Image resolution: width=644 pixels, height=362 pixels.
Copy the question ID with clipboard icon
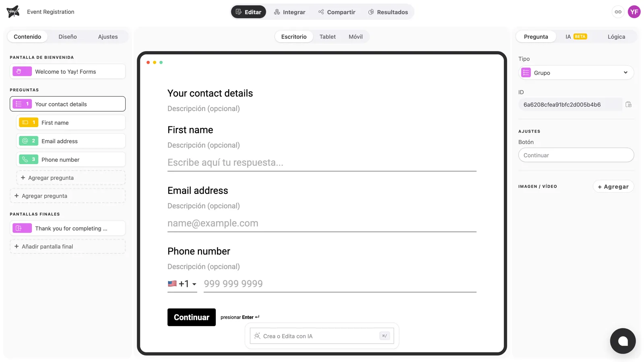pyautogui.click(x=628, y=105)
